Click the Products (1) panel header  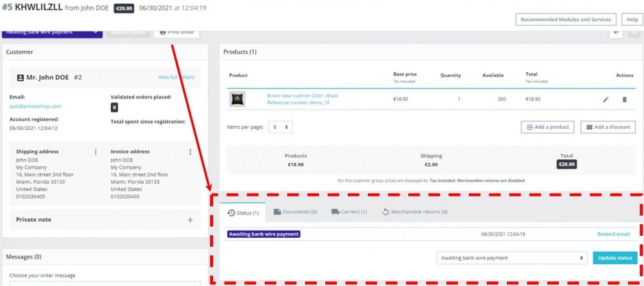click(x=240, y=52)
